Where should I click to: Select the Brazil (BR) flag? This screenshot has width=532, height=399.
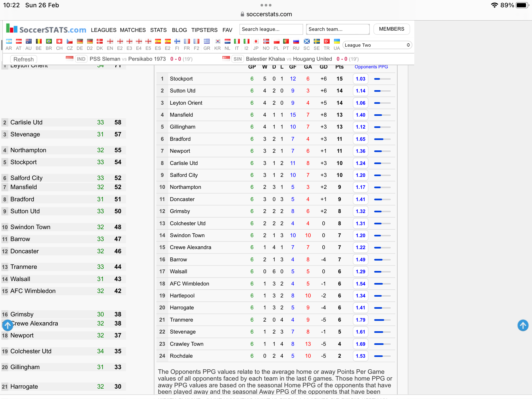[x=49, y=42]
